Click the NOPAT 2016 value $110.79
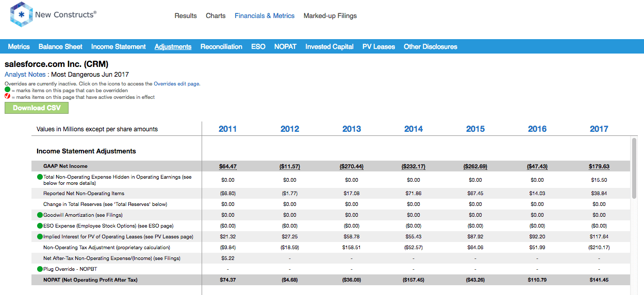 point(537,280)
